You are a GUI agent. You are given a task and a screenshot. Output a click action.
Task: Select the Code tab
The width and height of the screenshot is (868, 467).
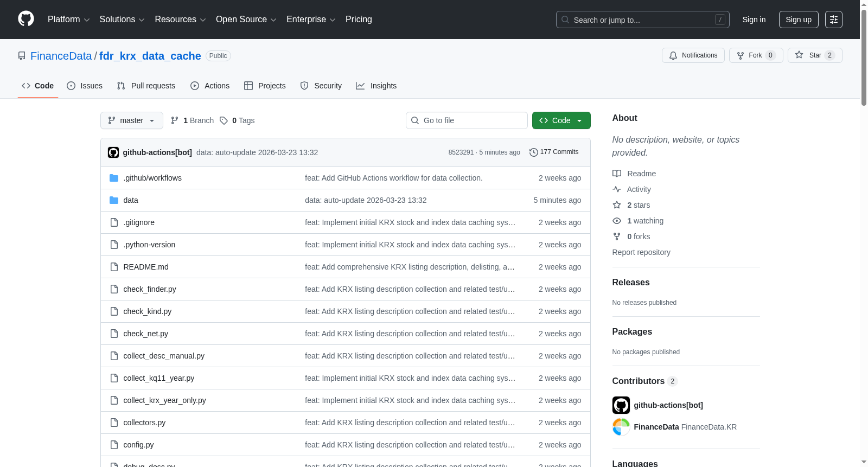tap(38, 86)
